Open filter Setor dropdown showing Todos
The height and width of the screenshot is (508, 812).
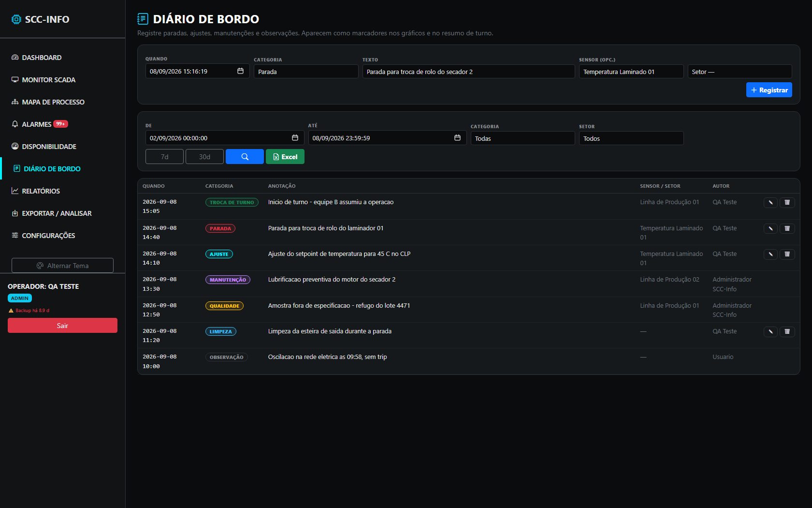631,138
